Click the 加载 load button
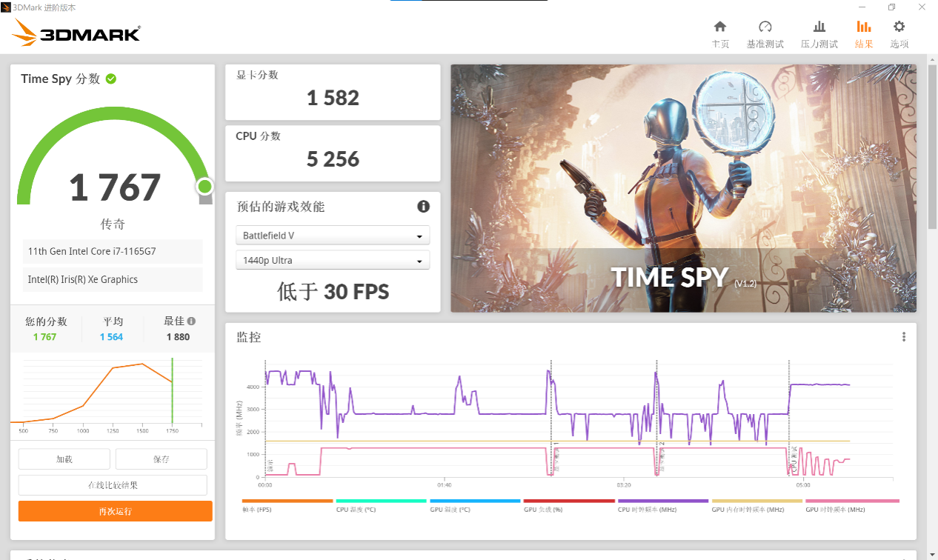Image resolution: width=938 pixels, height=560 pixels. [64, 459]
